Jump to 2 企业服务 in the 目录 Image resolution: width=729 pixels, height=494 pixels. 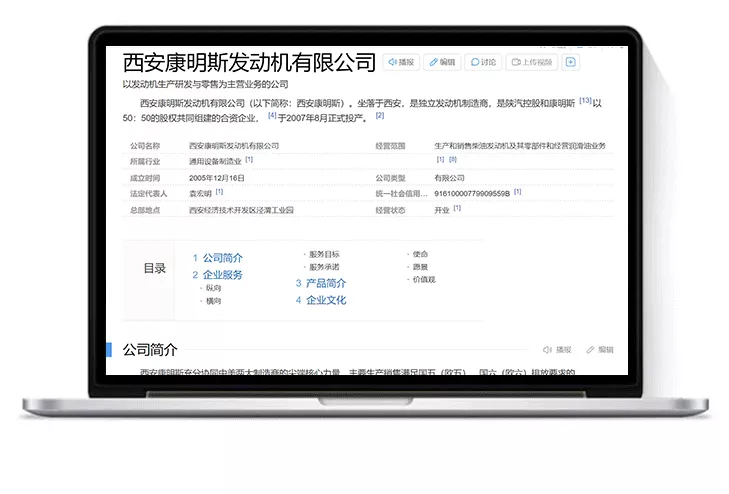pos(218,275)
